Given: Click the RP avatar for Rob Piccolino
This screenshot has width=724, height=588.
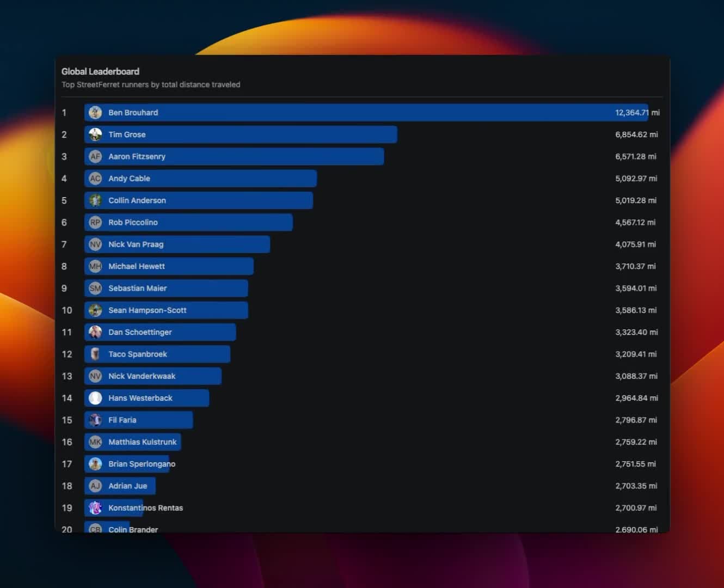Looking at the screenshot, I should [x=95, y=222].
